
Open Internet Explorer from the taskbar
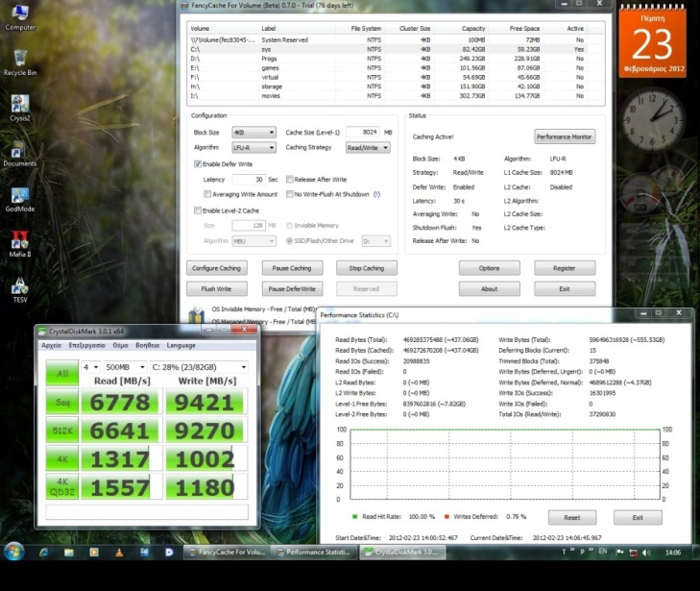44,553
